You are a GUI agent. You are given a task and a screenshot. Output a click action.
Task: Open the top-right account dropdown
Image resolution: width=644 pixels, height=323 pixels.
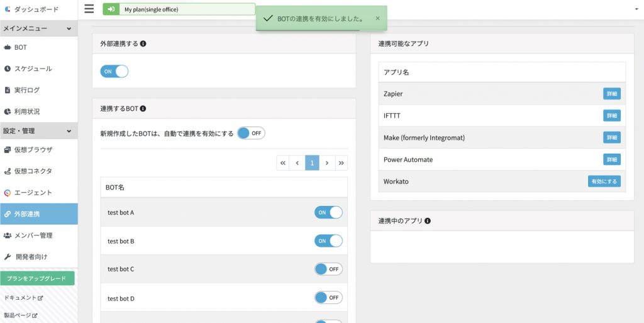(x=637, y=10)
